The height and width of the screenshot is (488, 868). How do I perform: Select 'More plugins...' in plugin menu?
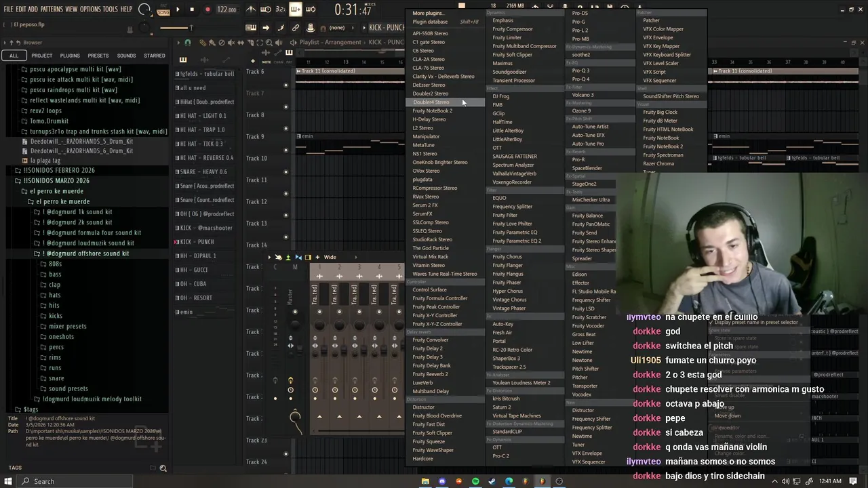click(x=428, y=13)
